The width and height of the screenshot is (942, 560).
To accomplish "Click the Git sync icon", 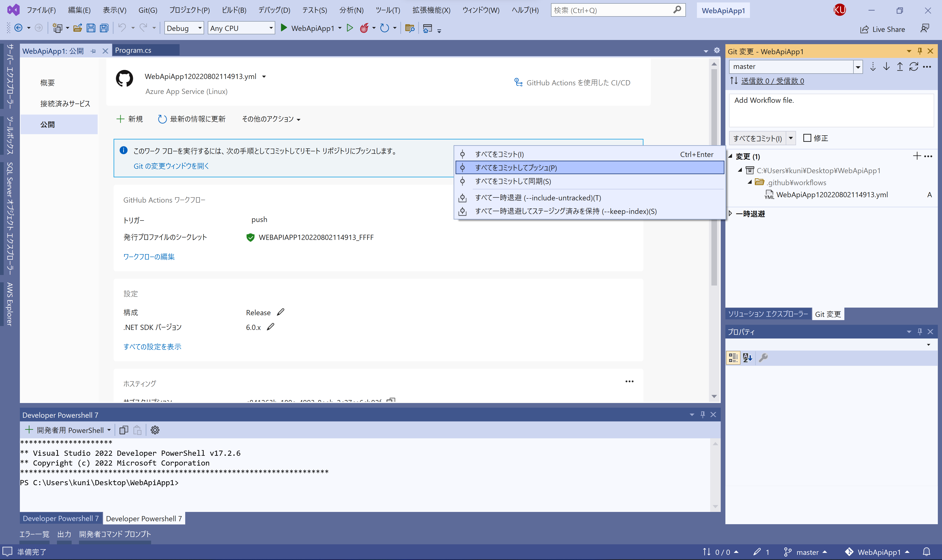I will [x=913, y=67].
